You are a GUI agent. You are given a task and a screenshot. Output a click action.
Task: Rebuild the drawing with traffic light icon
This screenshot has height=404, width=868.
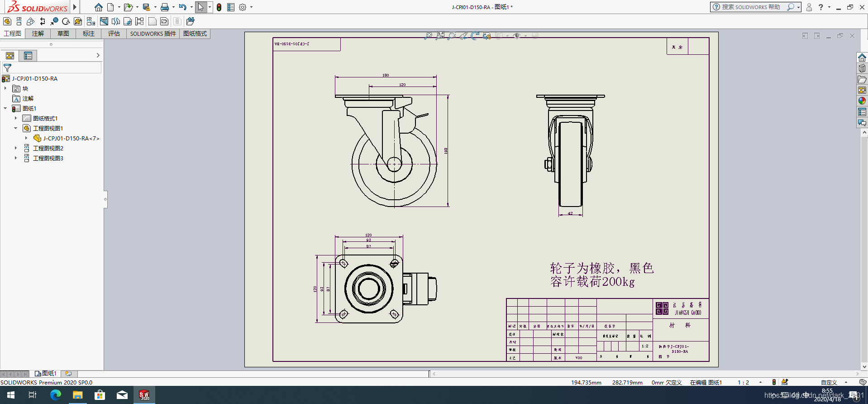coord(219,7)
